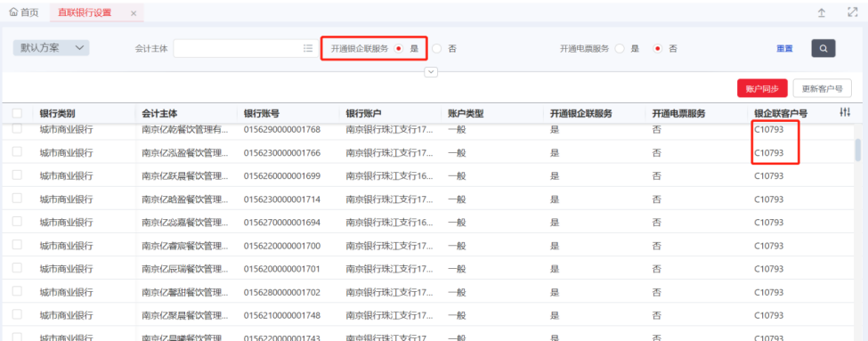Click account number 0156230000001766
Image resolution: width=868 pixels, height=341 pixels.
tap(282, 153)
